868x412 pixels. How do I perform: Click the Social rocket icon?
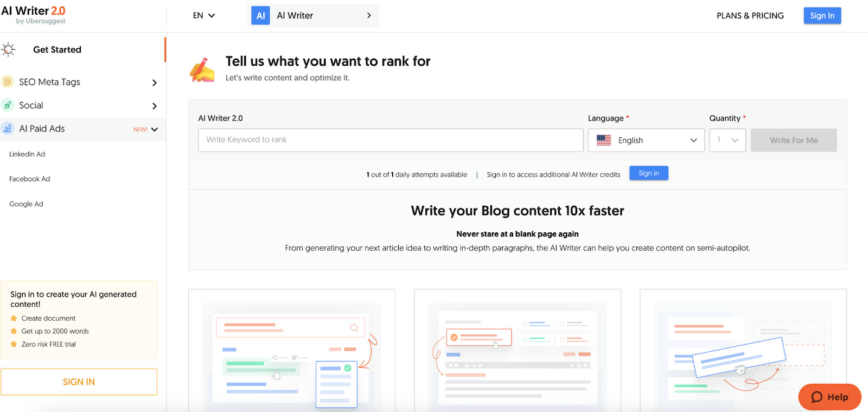click(x=8, y=105)
